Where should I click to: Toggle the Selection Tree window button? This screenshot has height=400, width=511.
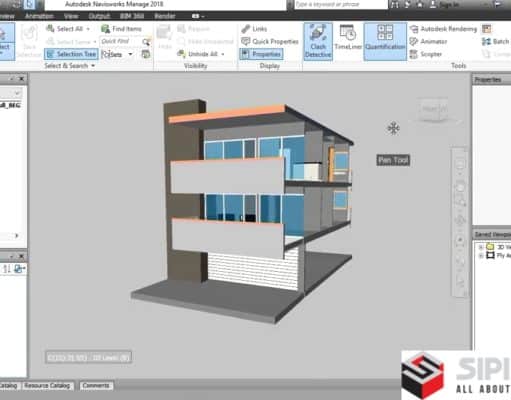(x=71, y=54)
